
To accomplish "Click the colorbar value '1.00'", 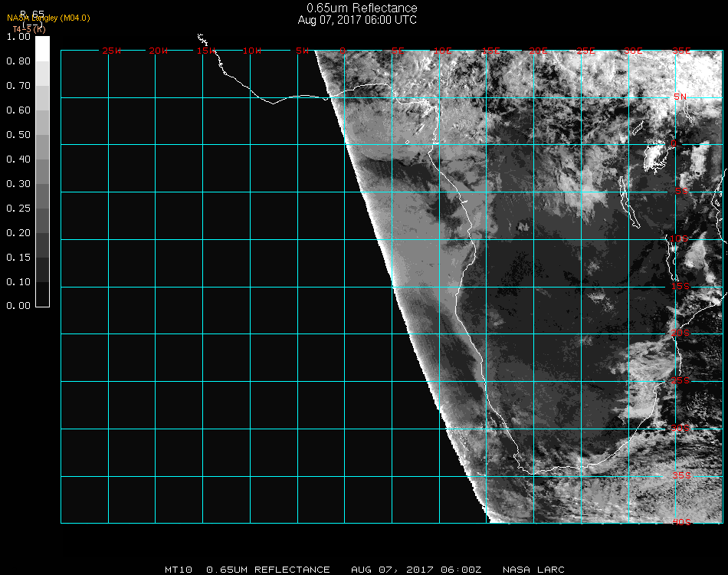I will [x=18, y=36].
